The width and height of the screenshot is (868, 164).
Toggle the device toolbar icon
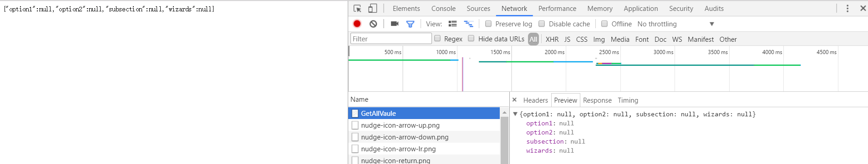[372, 8]
